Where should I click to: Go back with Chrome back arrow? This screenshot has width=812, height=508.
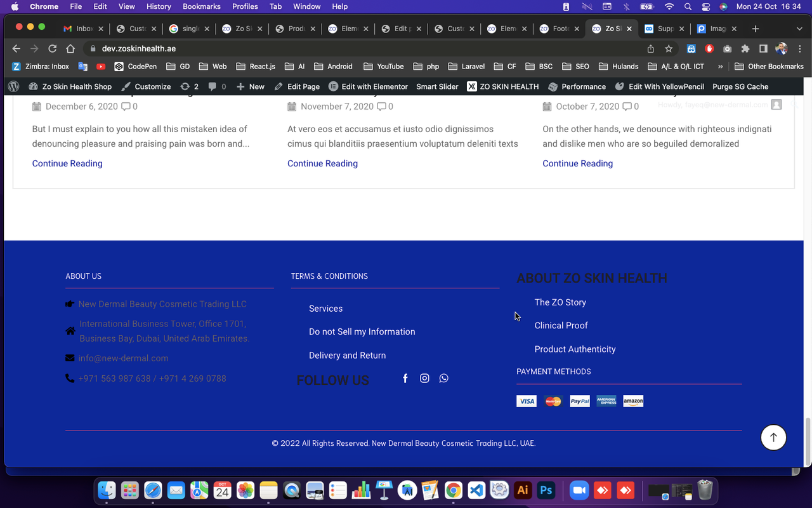[16, 48]
